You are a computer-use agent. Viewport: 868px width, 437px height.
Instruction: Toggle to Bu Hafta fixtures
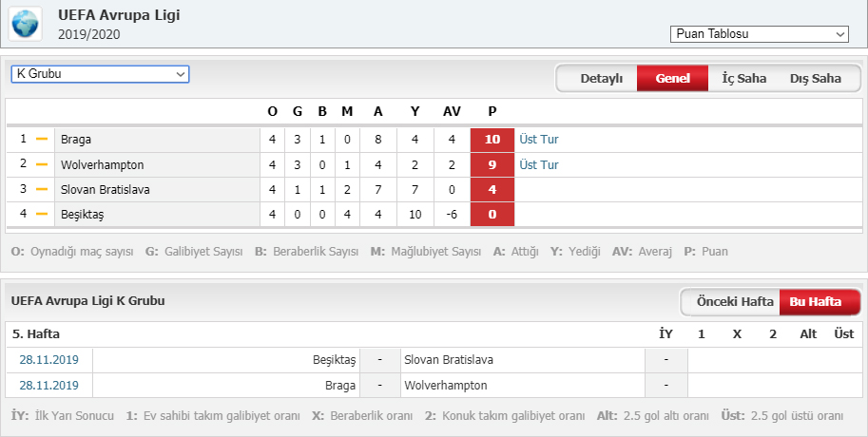tap(816, 302)
